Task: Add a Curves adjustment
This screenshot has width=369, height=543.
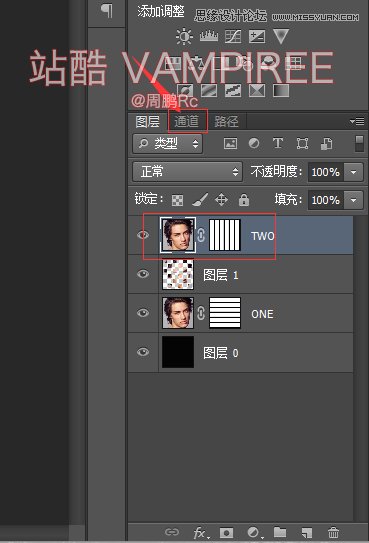Action: [x=233, y=36]
